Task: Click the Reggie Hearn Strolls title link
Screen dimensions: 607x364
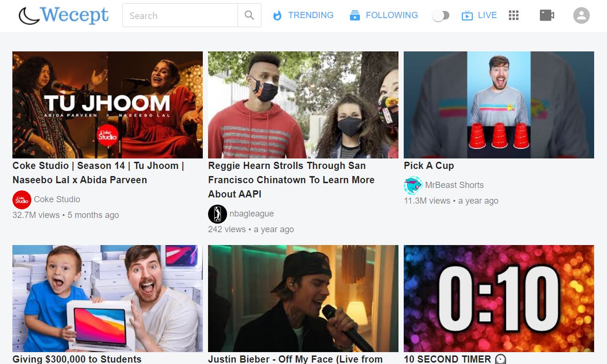Action: click(x=291, y=180)
